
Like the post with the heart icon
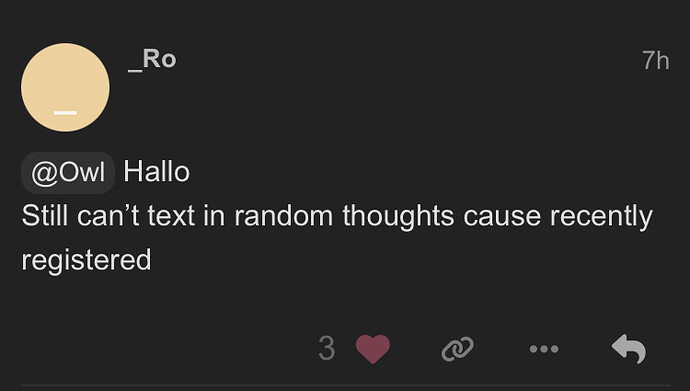(x=373, y=349)
